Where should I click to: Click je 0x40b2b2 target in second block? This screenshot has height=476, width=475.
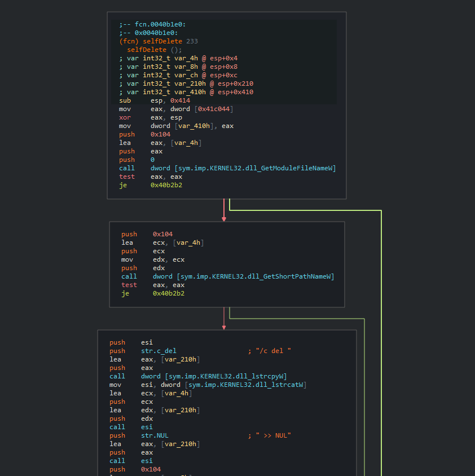point(169,293)
